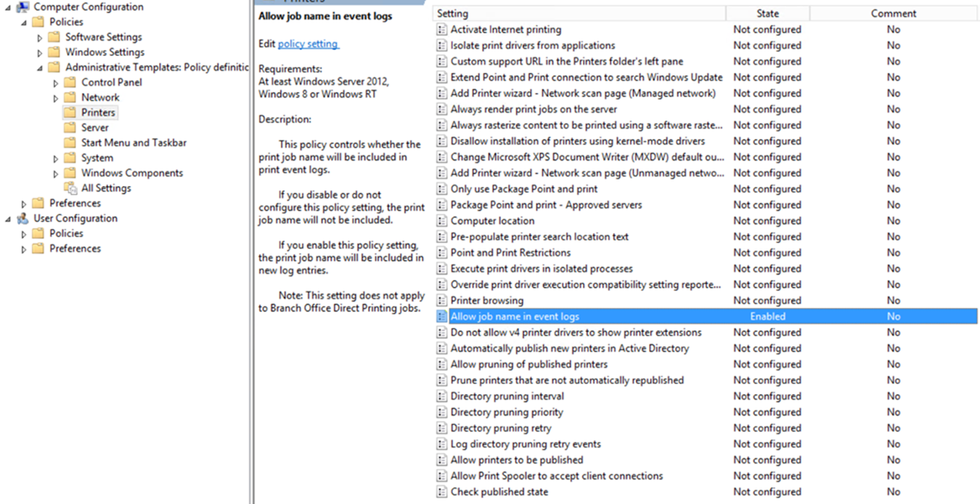Click the policy icon beside Activate Internet printing
This screenshot has height=504, width=980.
coord(441,30)
